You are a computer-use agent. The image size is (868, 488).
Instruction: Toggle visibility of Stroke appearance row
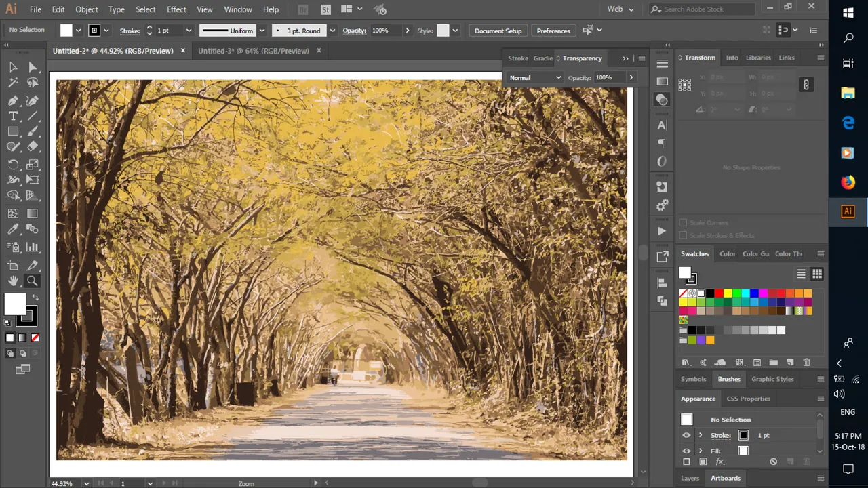(686, 435)
